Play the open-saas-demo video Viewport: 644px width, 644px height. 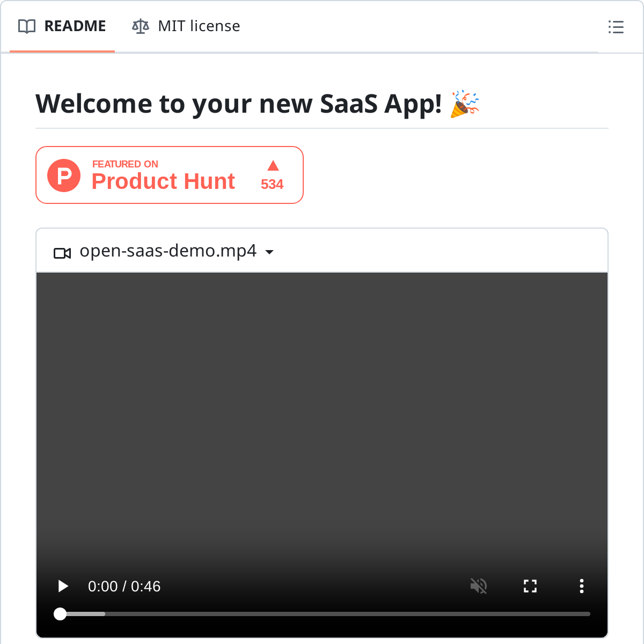click(63, 586)
